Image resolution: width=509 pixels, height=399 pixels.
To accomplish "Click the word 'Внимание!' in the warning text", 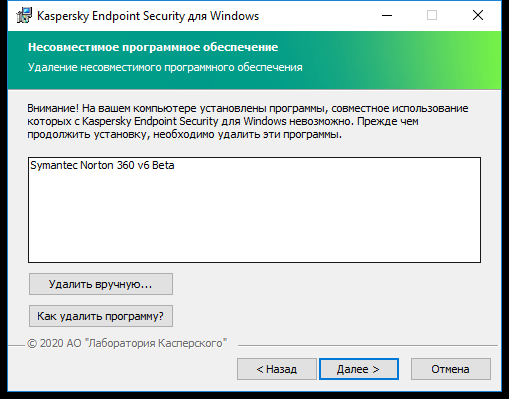I will (x=53, y=108).
